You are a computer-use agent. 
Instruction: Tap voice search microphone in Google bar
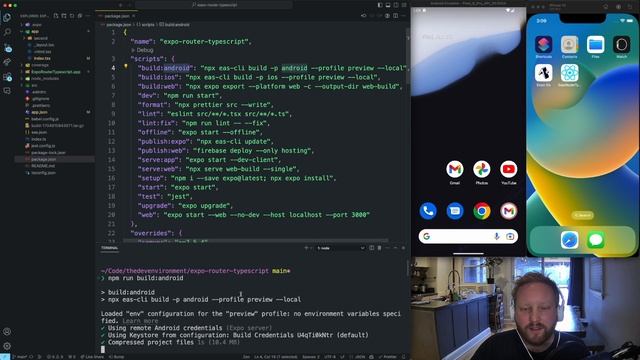(496, 236)
